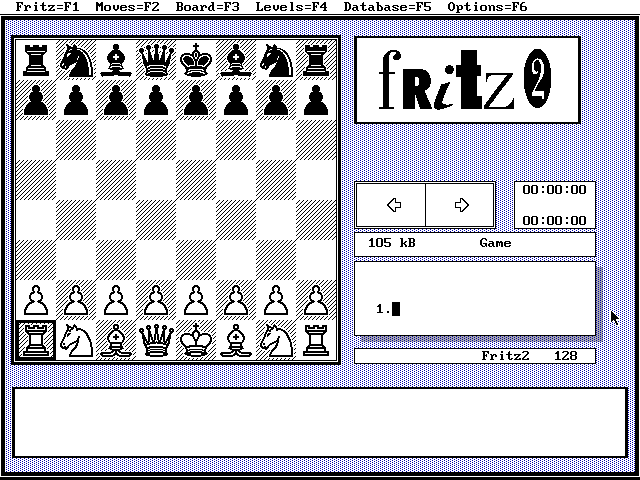This screenshot has height=480, width=640.
Task: Select the white king on e1
Action: [x=196, y=340]
